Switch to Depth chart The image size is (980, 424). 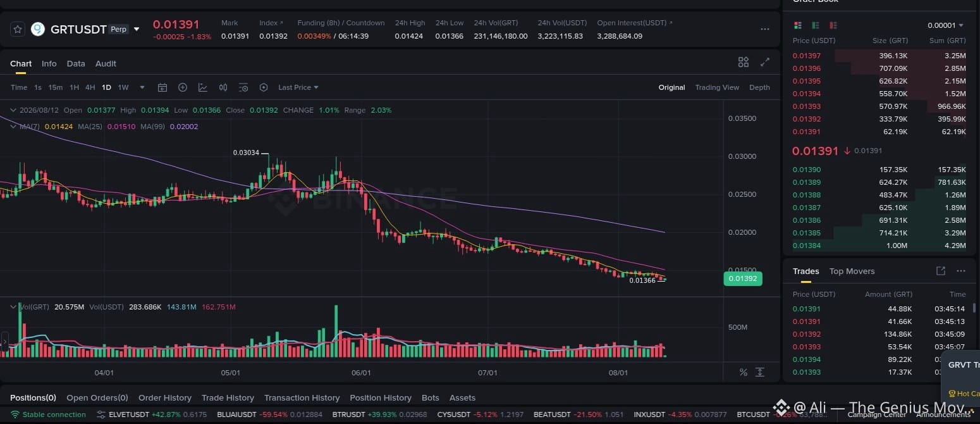click(759, 87)
